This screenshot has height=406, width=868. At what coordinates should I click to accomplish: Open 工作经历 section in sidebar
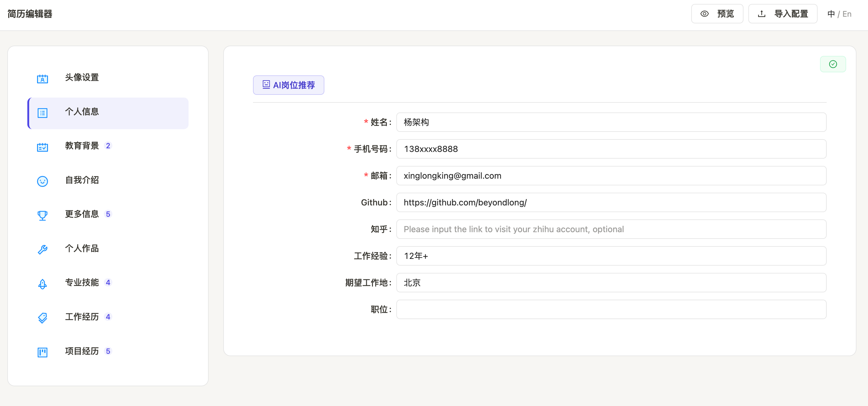(82, 317)
